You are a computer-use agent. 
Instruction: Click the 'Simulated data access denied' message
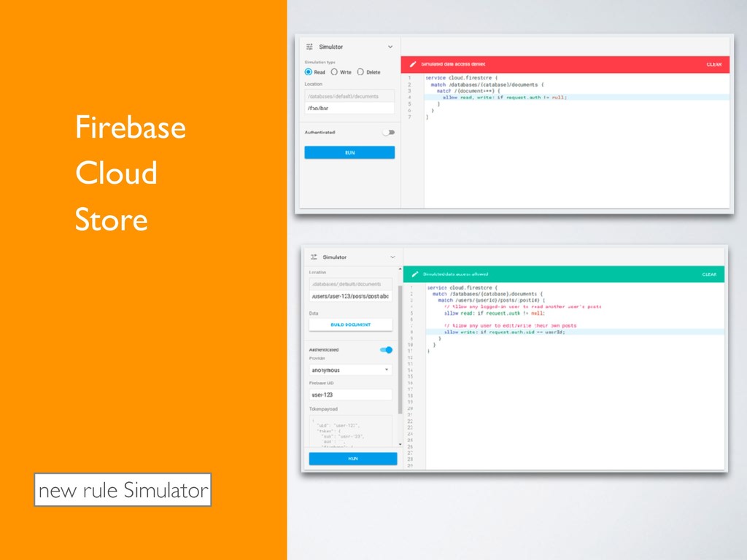point(453,64)
